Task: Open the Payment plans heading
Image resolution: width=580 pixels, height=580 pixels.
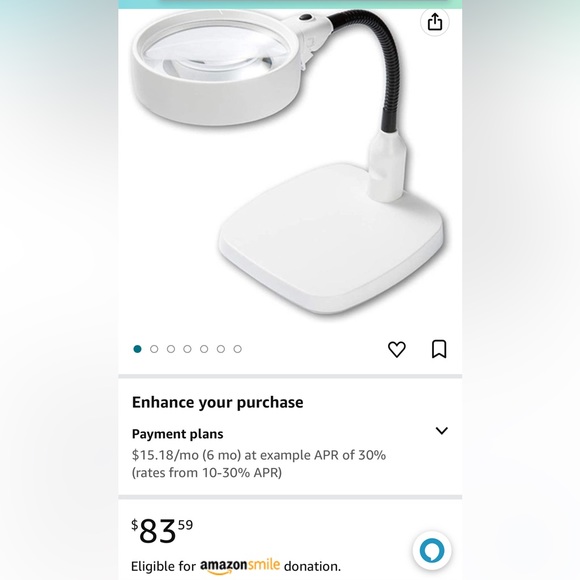Action: click(178, 434)
